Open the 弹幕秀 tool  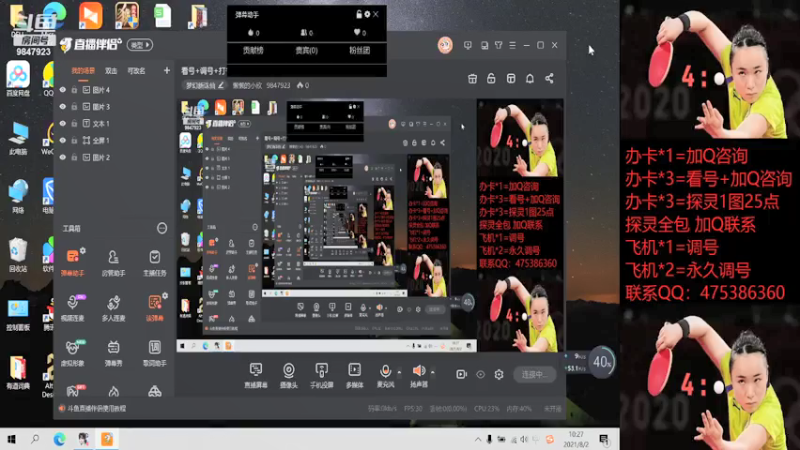pos(113,353)
